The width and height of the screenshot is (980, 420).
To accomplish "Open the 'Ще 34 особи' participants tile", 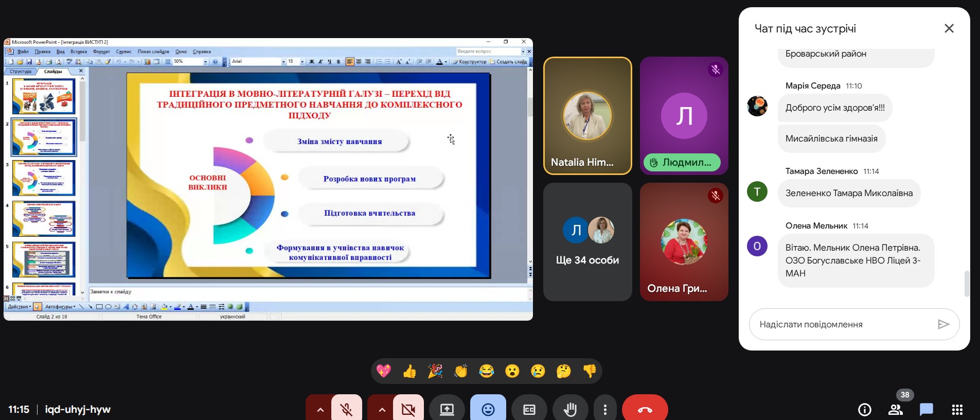I will [x=587, y=242].
